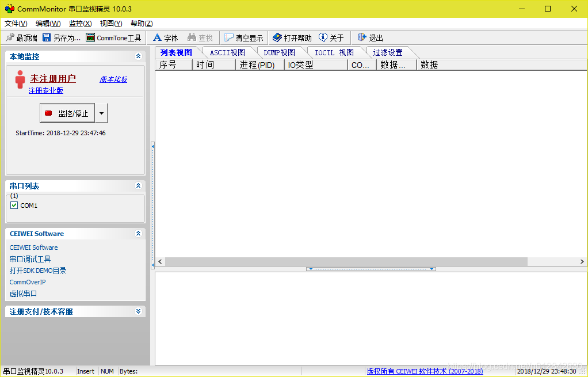Switch to the 过滤设置 tab

click(x=388, y=52)
